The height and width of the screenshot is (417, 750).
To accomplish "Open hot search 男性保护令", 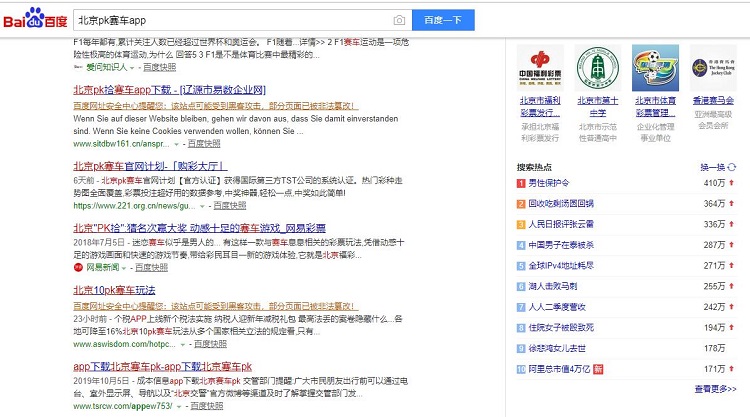I will pyautogui.click(x=549, y=183).
